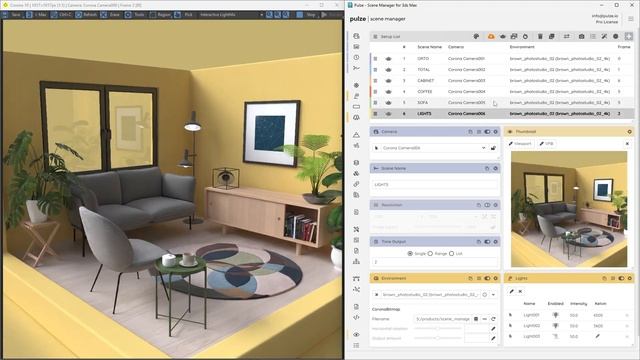This screenshot has height=360, width=640.
Task: Click the Environment column header
Action: [522, 47]
